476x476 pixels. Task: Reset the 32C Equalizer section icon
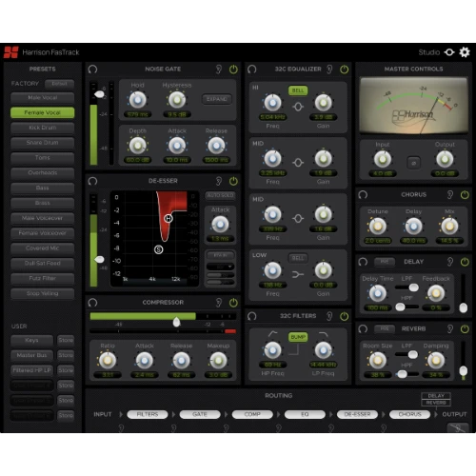(252, 69)
